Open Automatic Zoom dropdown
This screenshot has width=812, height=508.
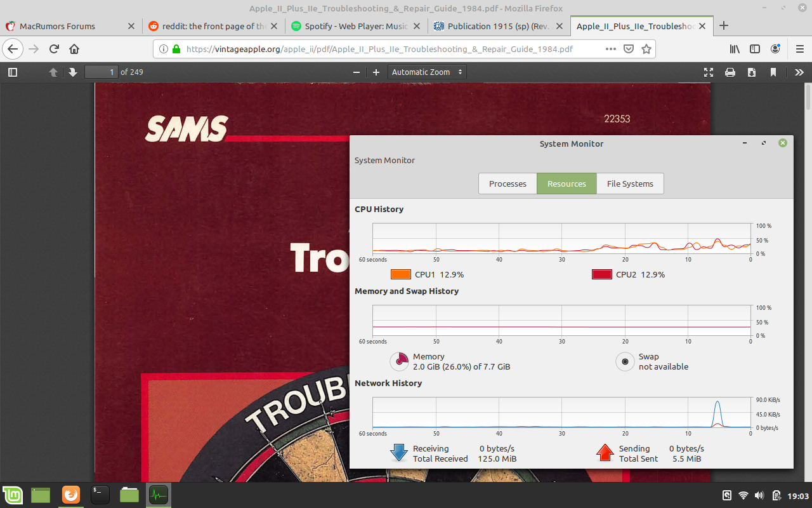click(x=427, y=72)
